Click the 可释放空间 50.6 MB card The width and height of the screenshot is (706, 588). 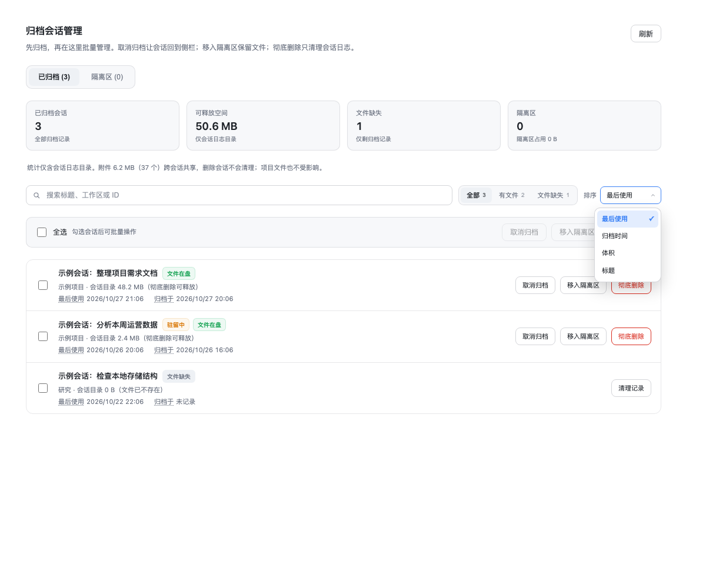[x=263, y=125]
